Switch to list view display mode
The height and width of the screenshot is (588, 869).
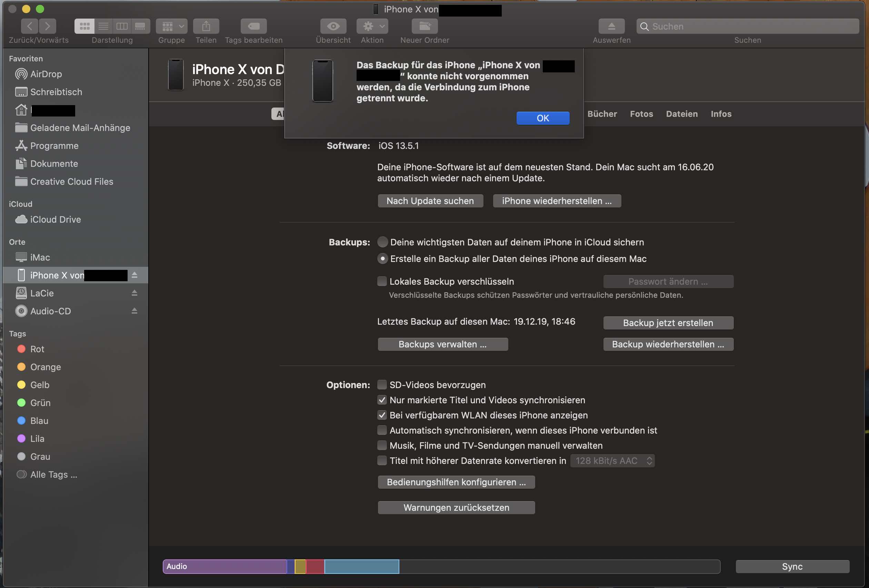coord(103,26)
